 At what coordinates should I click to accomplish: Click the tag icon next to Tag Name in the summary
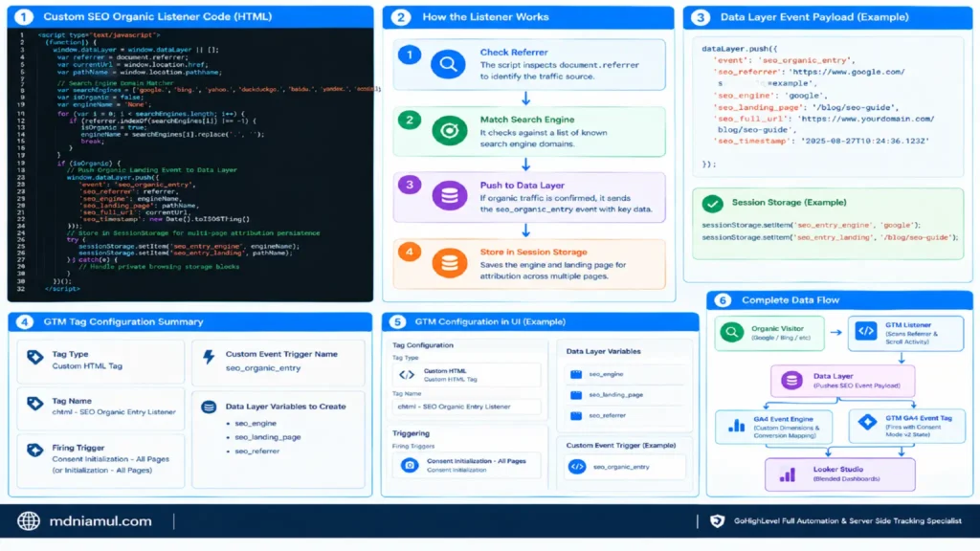pyautogui.click(x=35, y=404)
